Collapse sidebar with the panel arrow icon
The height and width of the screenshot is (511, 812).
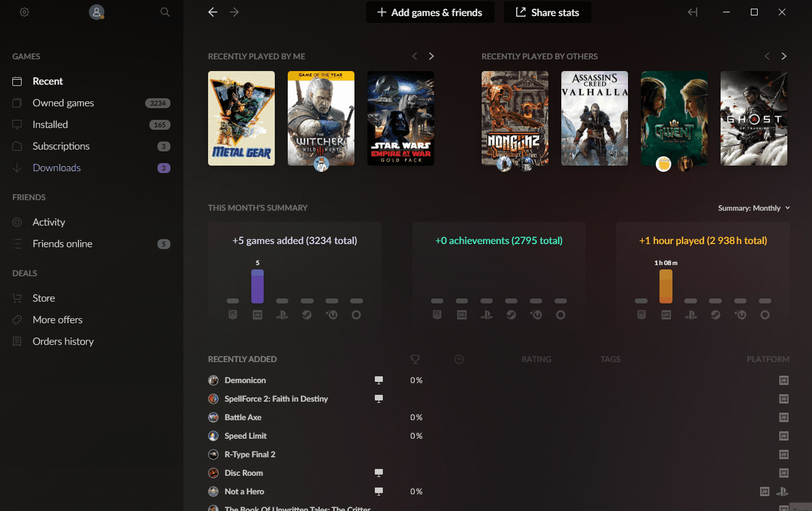(693, 12)
